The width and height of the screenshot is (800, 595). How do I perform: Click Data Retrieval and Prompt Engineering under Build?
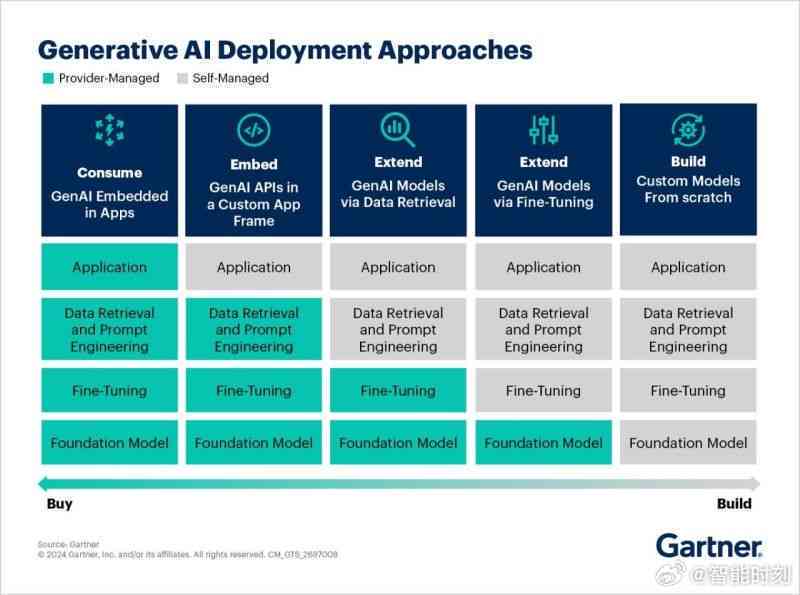click(x=688, y=329)
